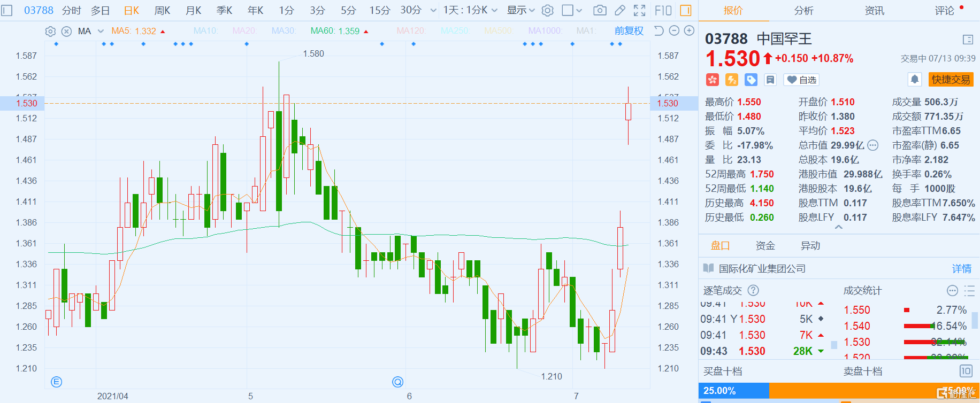Add stock to watchlist with 自选
The image size is (980, 403).
(801, 80)
